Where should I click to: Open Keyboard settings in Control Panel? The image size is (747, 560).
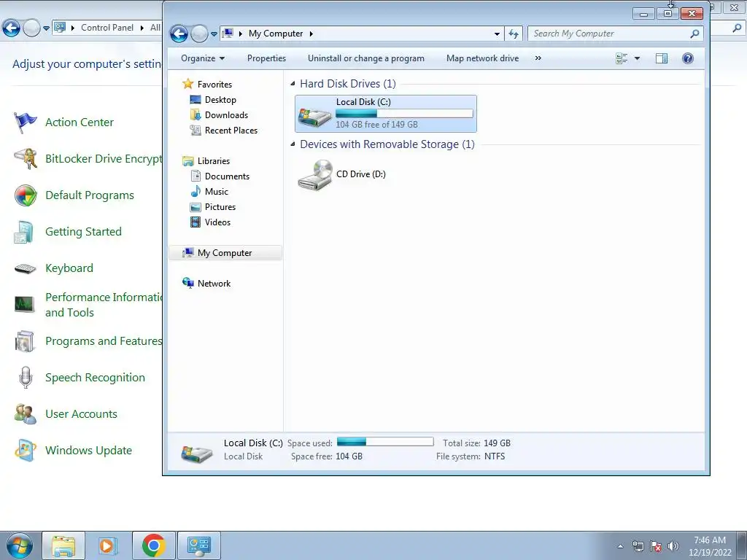coord(69,268)
